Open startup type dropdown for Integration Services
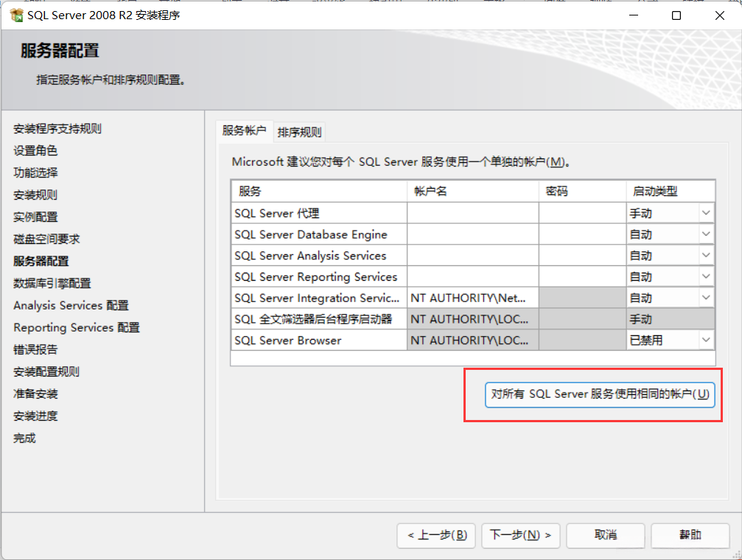The image size is (742, 560). (x=706, y=298)
